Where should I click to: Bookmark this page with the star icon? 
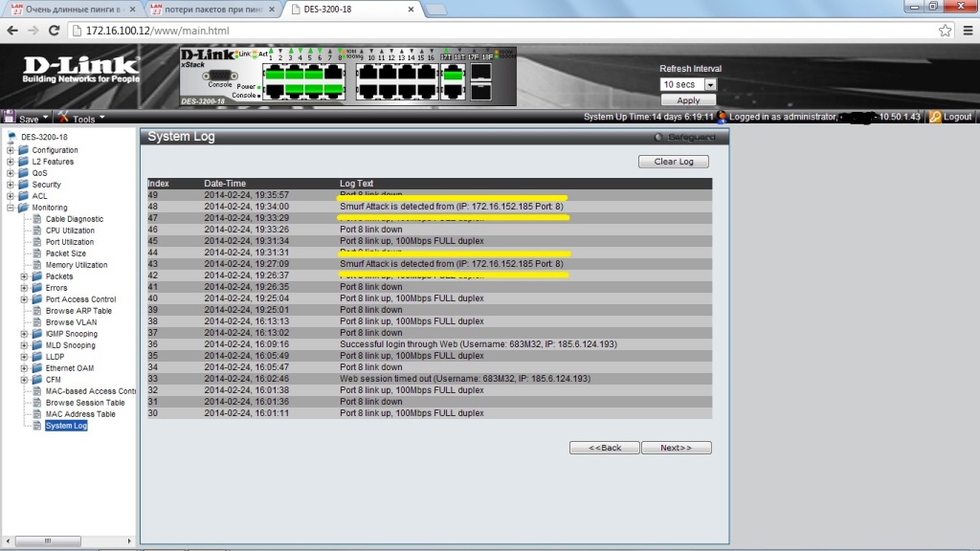(x=945, y=31)
